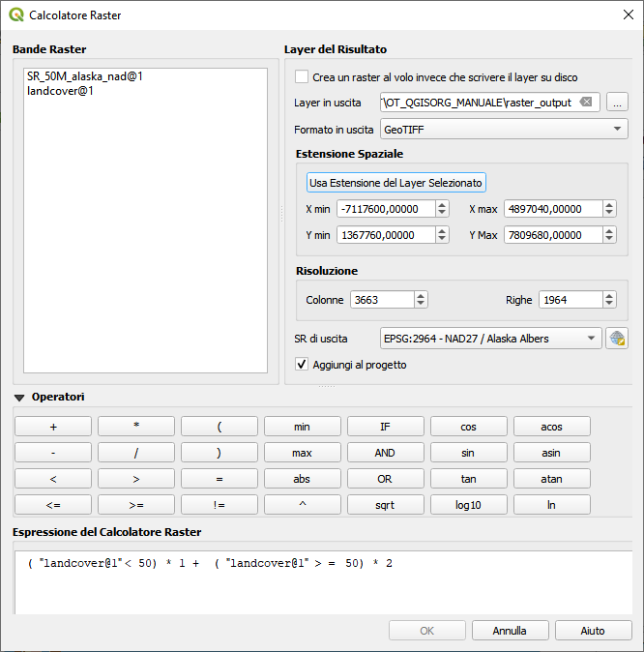Viewport: 644px width, 652px height.
Task: Enable create on-the-fly raster checkbox
Action: (x=302, y=77)
